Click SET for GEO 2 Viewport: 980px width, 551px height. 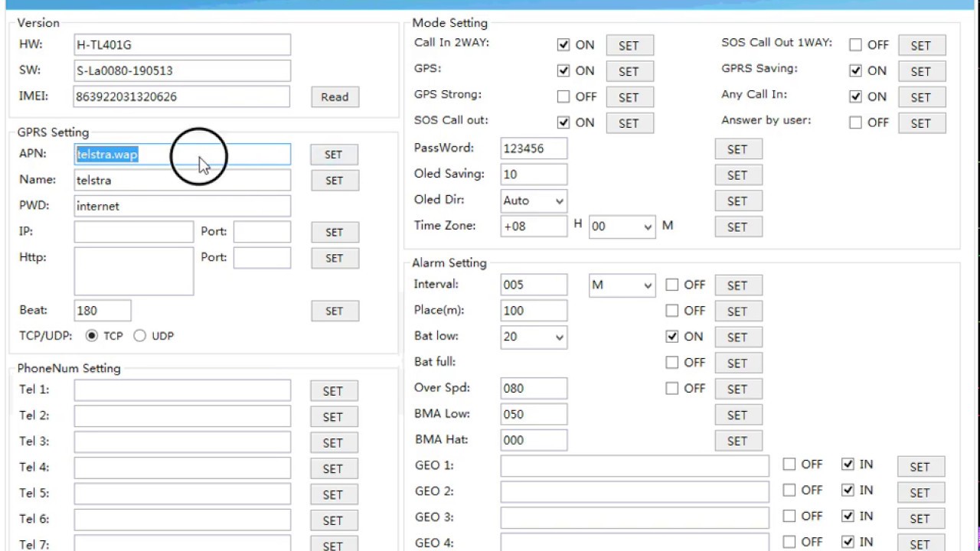tap(921, 493)
